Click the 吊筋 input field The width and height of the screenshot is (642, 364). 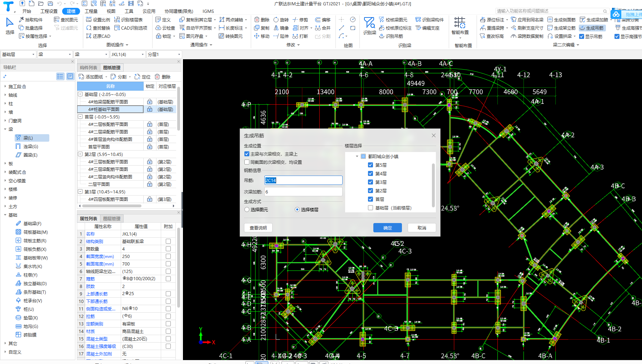[303, 180]
